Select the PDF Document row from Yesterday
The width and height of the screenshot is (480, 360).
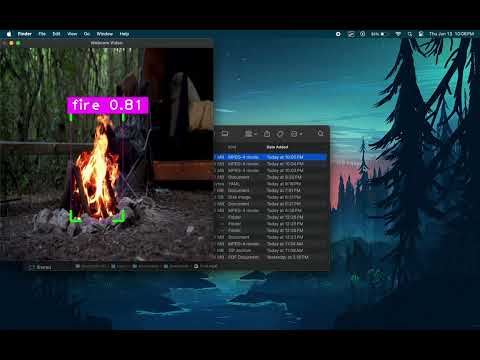coord(270,257)
